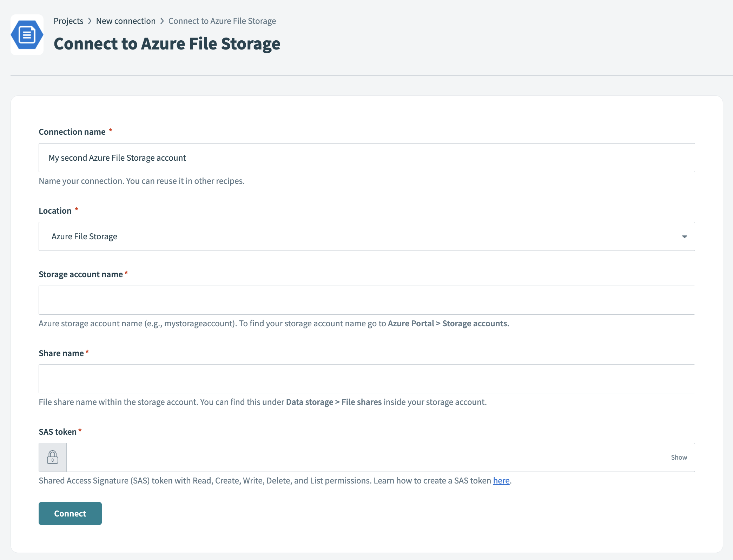The height and width of the screenshot is (560, 733).
Task: Click the Storage account name label
Action: coord(80,274)
